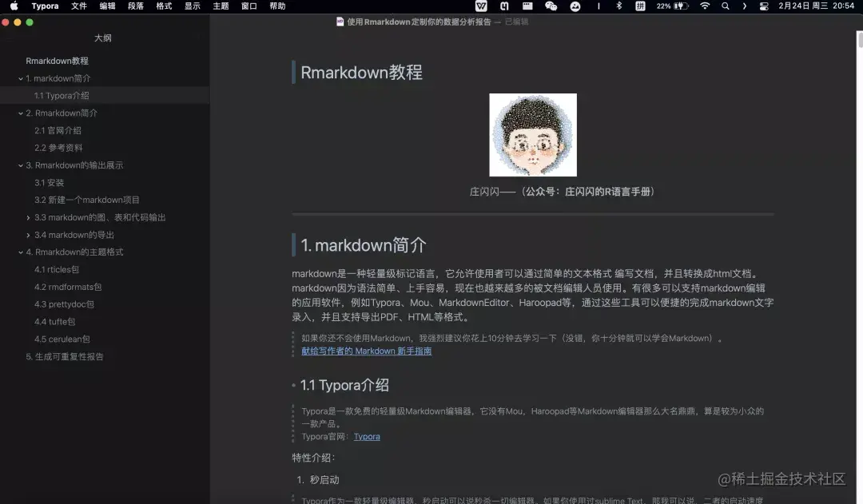Click the WeChat icon in the menu bar

pos(551,6)
